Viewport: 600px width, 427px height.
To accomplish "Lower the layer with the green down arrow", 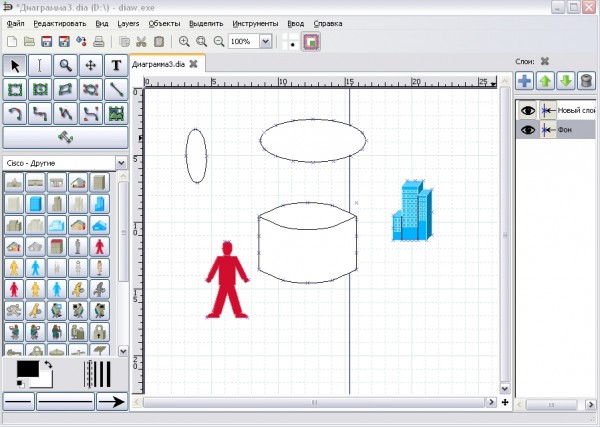I will pos(566,81).
